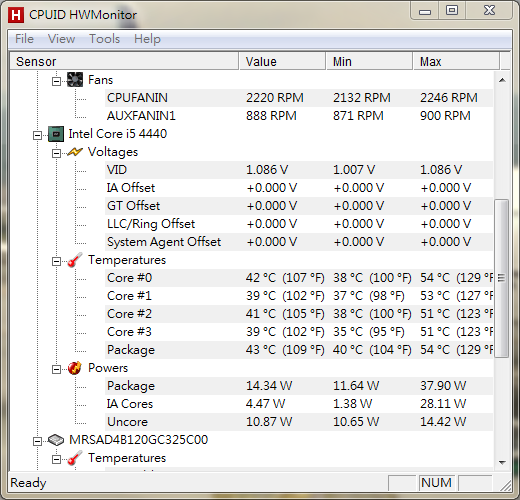Select the Package power row

(x=299, y=386)
